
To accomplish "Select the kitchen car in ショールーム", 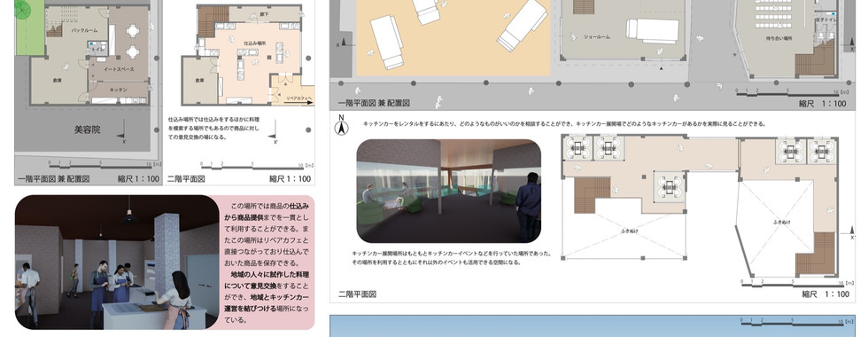I will tap(653, 30).
